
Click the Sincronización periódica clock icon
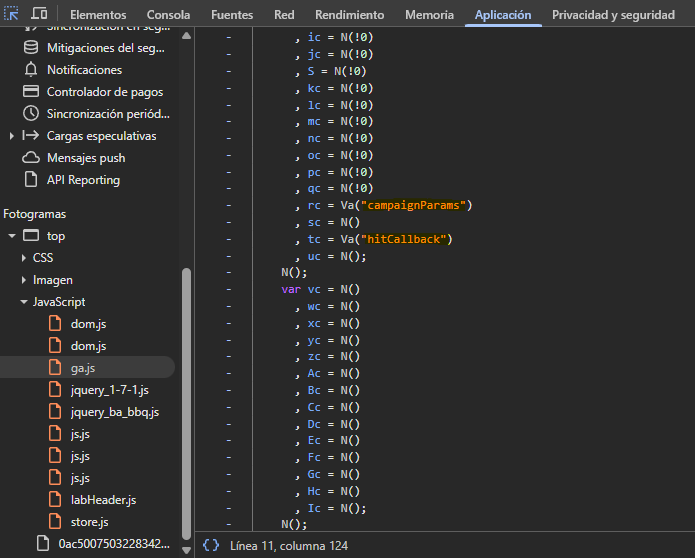[x=30, y=114]
